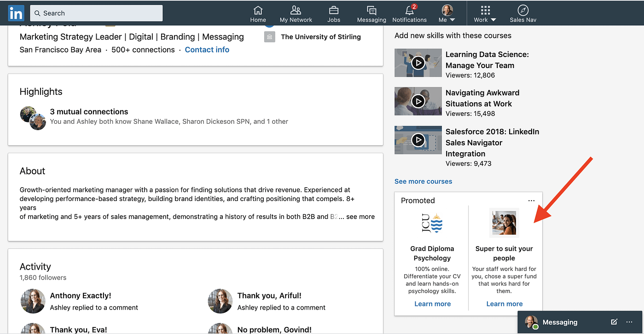Open Learning Data Science: Manage Your Team

(x=487, y=60)
